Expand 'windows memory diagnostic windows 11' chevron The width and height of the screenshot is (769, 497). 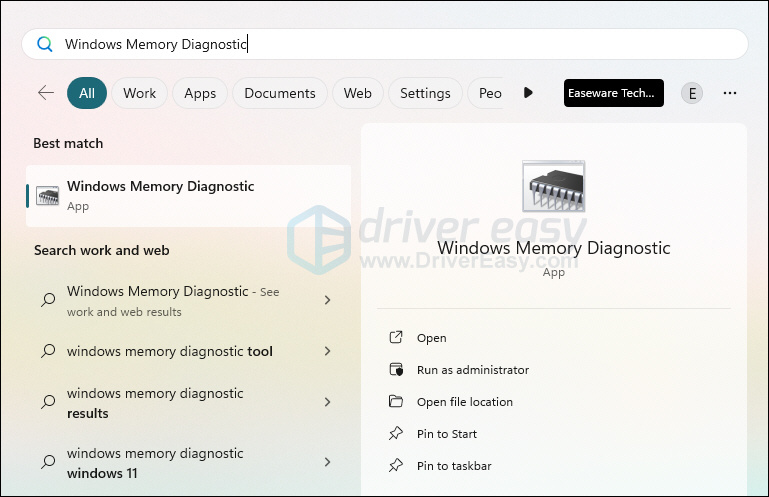[x=327, y=462]
